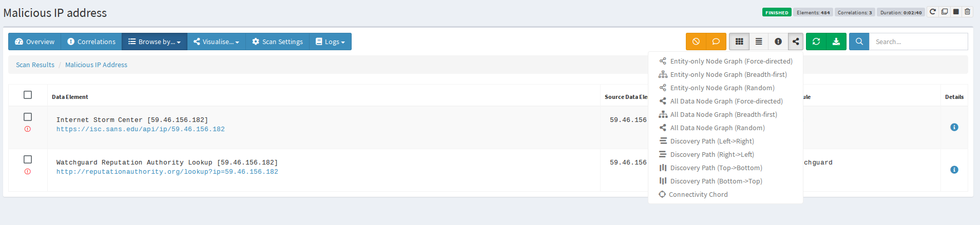This screenshot has width=980, height=225.
Task: Select Entity-only Node Graph (Force-directed)
Action: [726, 61]
